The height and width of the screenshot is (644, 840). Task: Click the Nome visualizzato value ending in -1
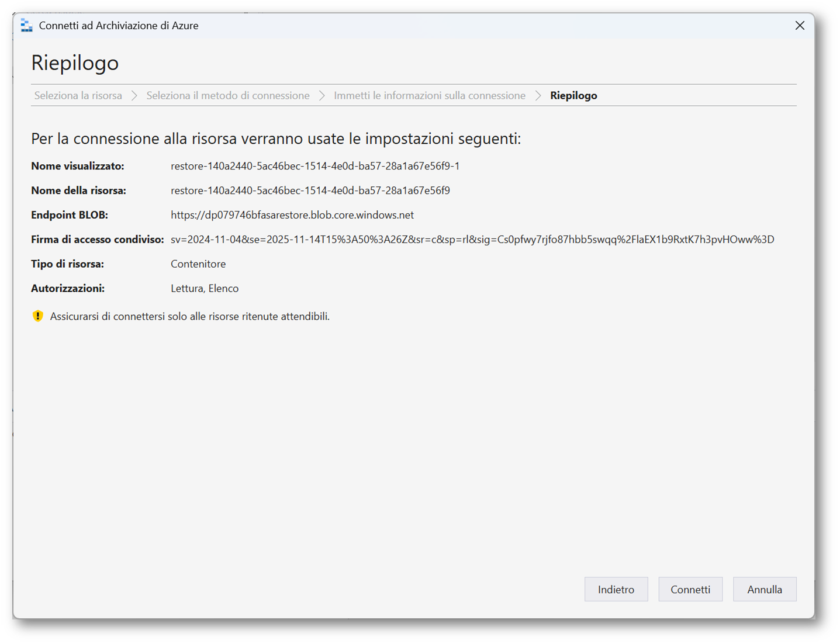click(315, 166)
